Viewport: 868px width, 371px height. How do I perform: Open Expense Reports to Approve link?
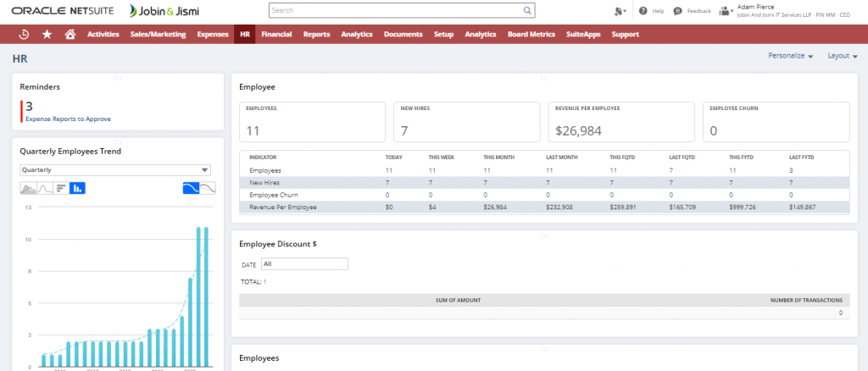68,119
